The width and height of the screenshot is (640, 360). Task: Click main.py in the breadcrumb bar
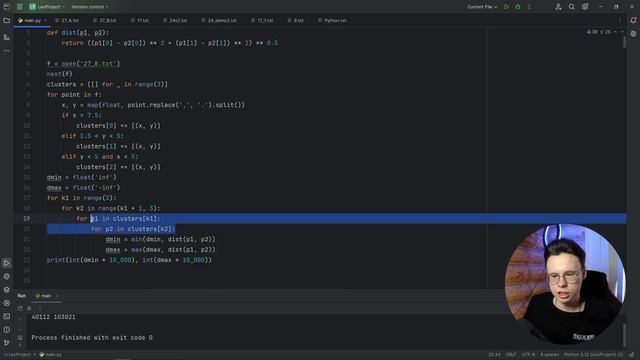[51, 355]
